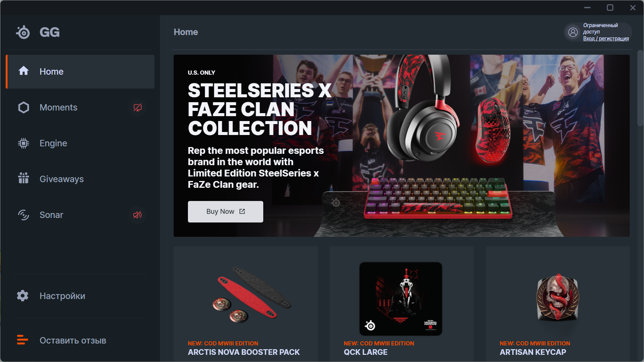
Task: Open the Sonar section label
Action: (x=51, y=215)
